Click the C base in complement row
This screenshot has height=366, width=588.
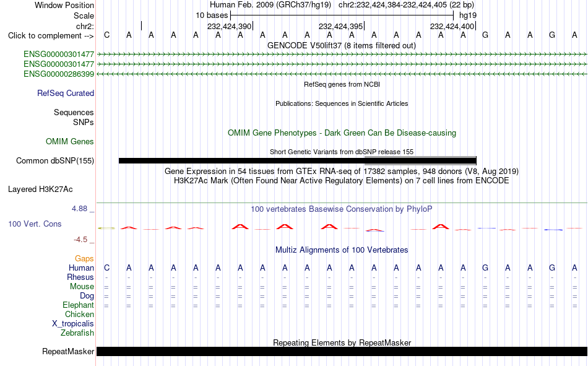(107, 35)
